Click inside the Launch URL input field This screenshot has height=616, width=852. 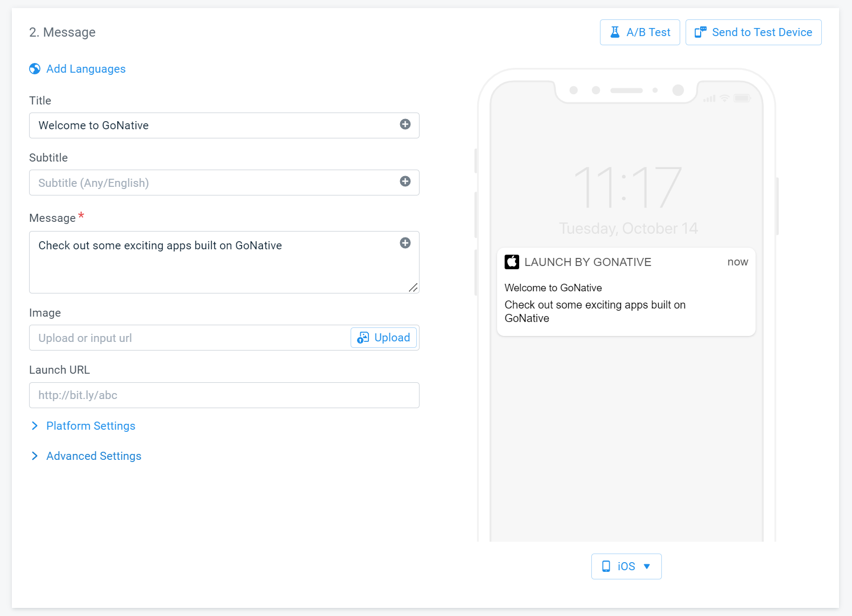224,395
